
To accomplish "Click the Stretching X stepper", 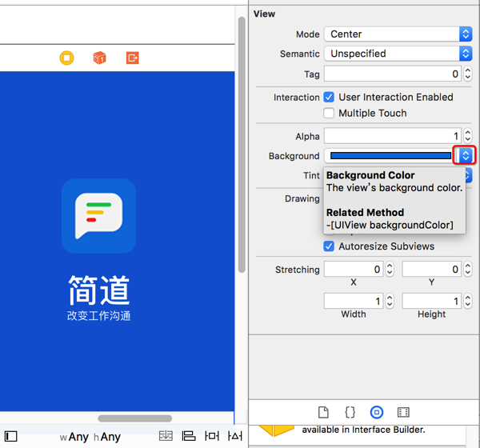I will (390, 269).
